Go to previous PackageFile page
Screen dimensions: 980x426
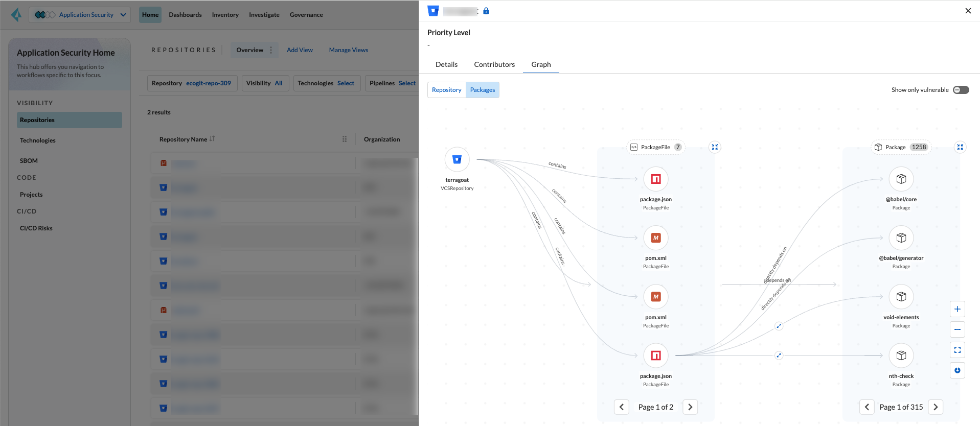tap(622, 407)
